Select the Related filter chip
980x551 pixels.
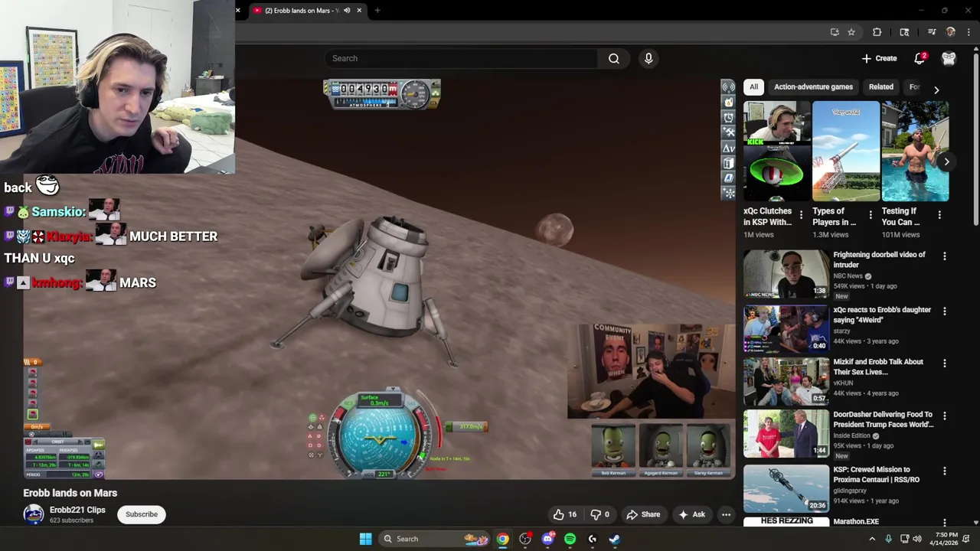(880, 87)
